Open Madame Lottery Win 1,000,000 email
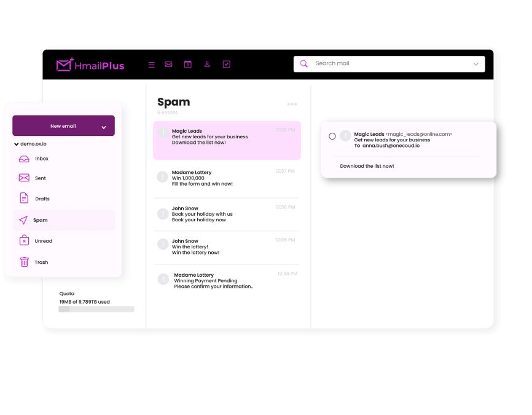 [x=226, y=178]
